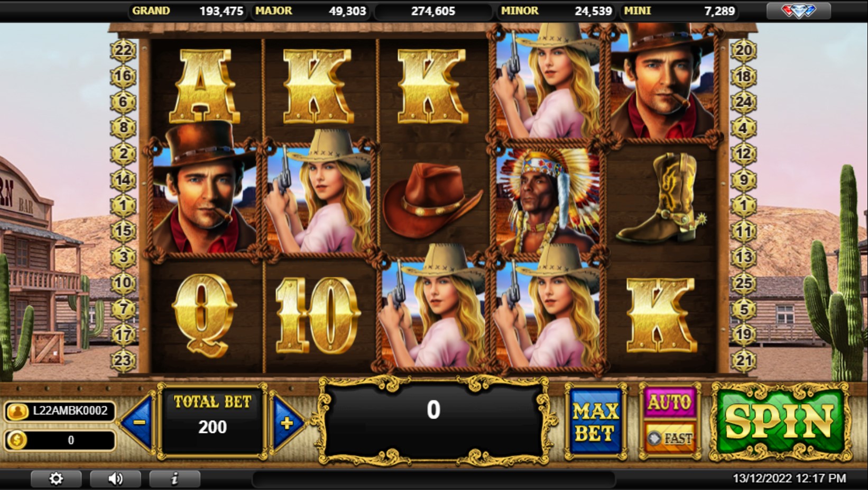Mute sound with the speaker icon
This screenshot has height=490, width=868.
(x=115, y=478)
